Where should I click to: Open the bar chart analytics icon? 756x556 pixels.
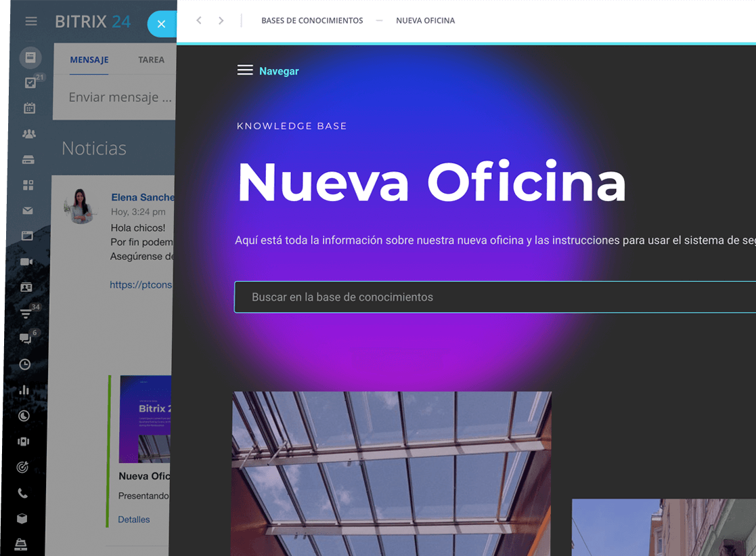pos(24,390)
